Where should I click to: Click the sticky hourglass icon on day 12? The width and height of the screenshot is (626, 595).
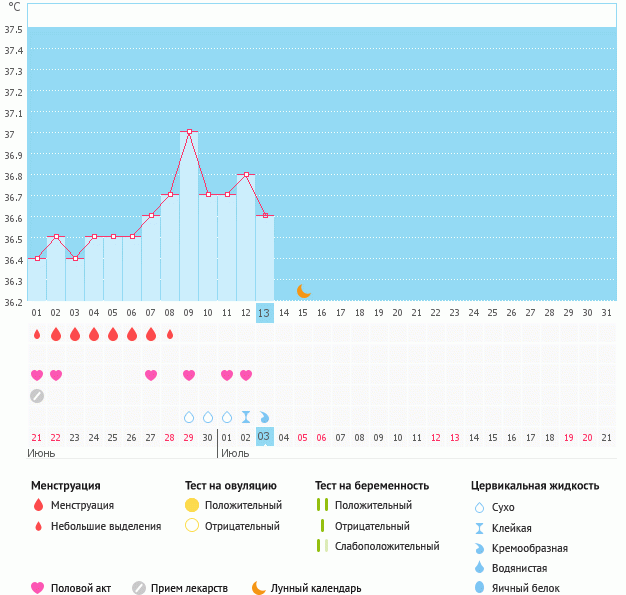pyautogui.click(x=246, y=417)
